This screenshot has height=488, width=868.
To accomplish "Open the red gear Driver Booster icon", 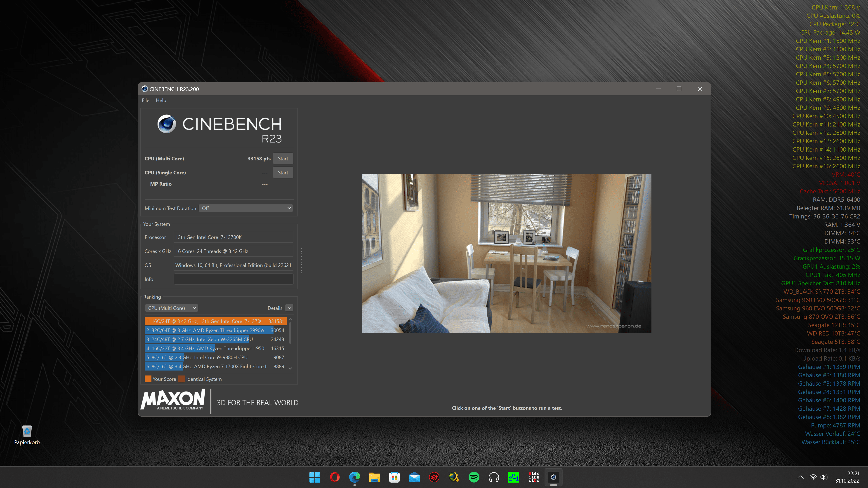I will coord(434,477).
